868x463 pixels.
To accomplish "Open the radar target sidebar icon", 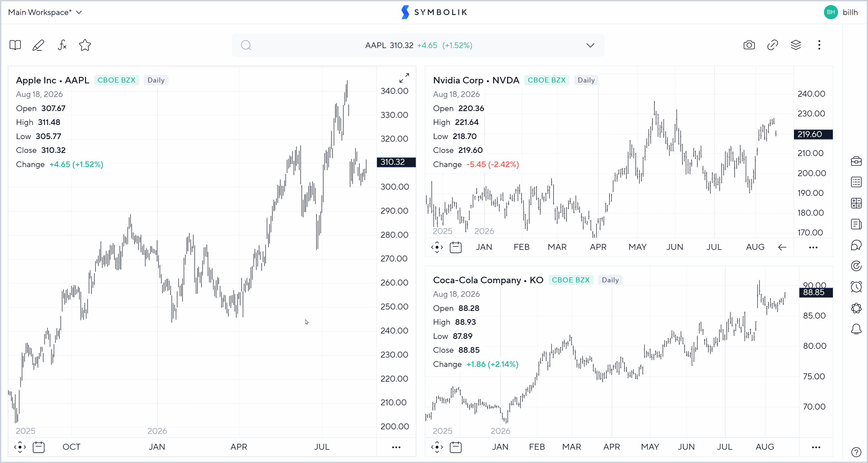I will (856, 266).
